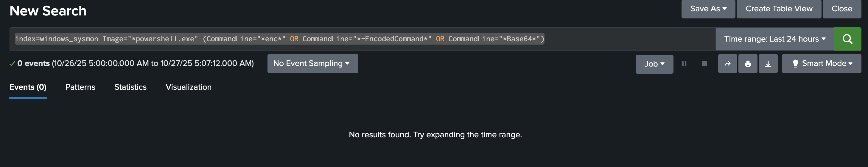This screenshot has width=868, height=167.
Task: Share the search job via arrow icon
Action: 727,64
